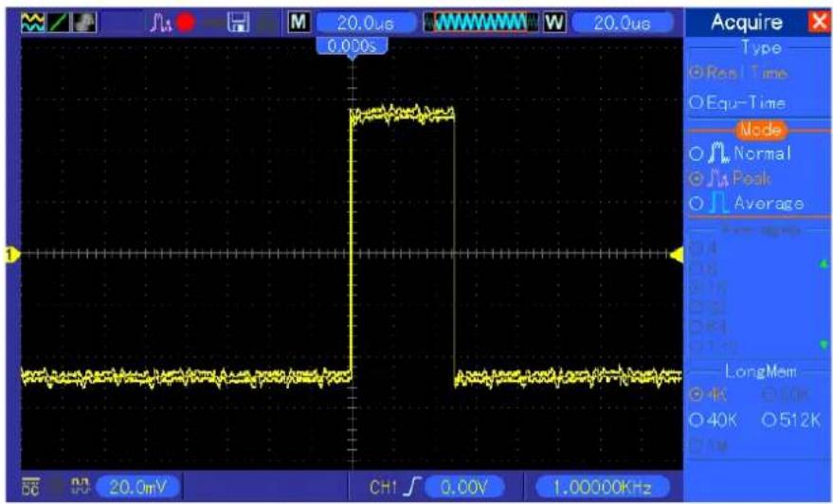Select 40K long memory depth
The image size is (833, 504).
click(714, 420)
